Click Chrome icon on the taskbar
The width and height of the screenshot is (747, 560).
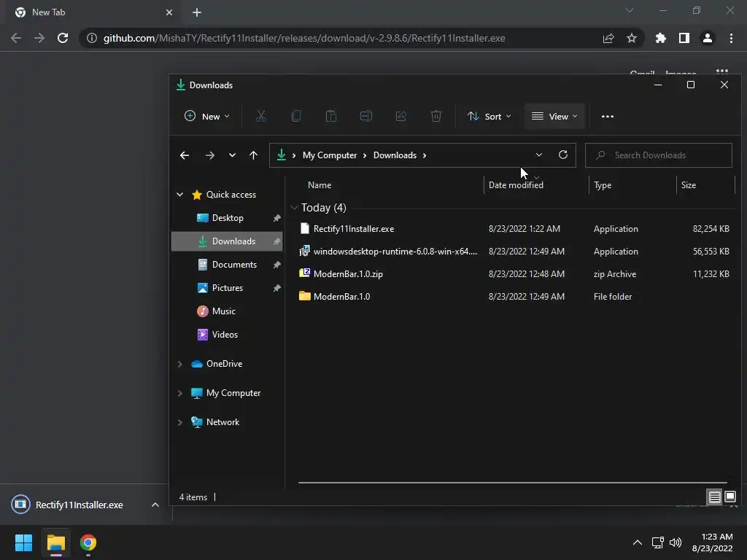point(88,542)
